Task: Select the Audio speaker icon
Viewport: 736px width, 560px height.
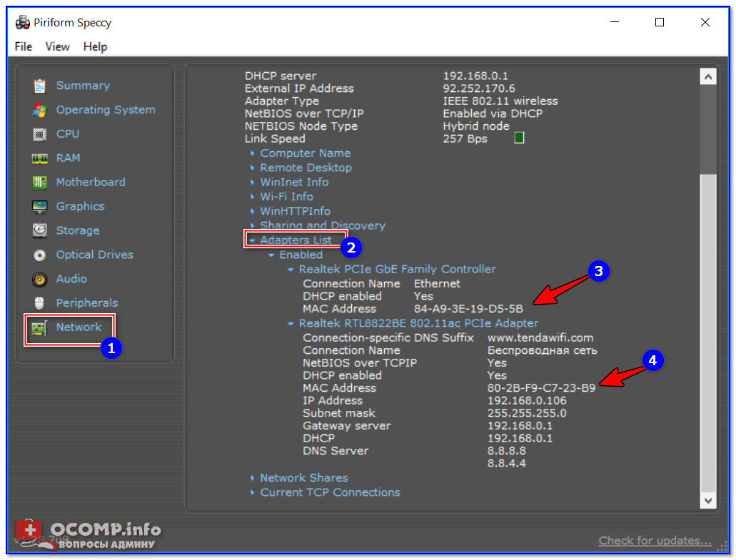Action: 40,280
